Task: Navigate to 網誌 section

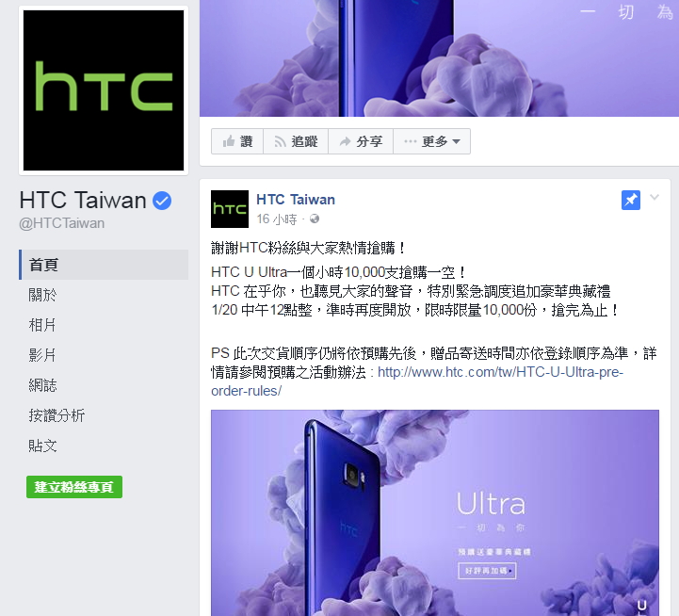Action: [42, 385]
